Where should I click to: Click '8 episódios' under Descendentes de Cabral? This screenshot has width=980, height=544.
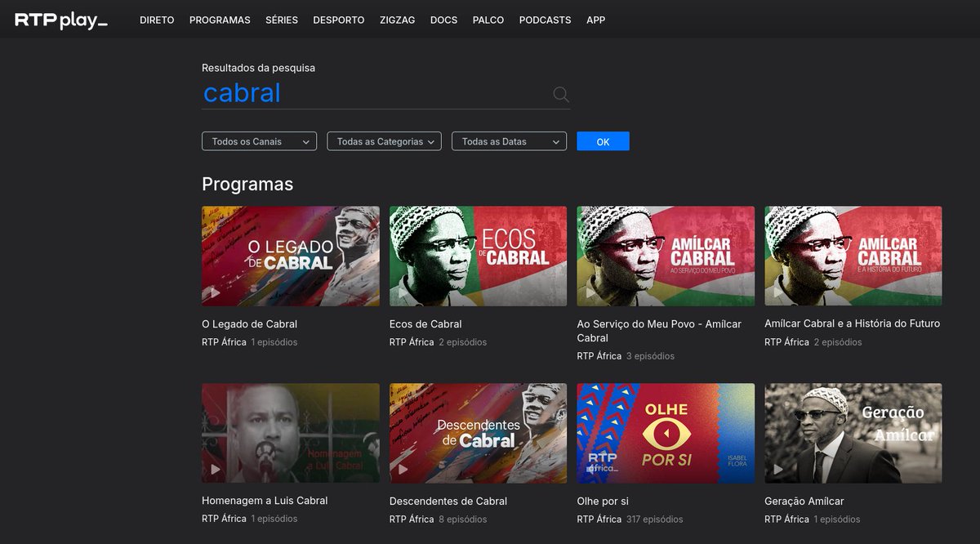462,519
